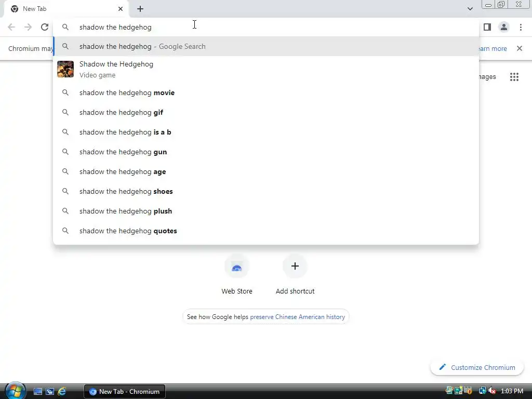Screen dimensions: 532x399
Task: Launch Internet Explorer from quick launch
Action: pos(62,392)
